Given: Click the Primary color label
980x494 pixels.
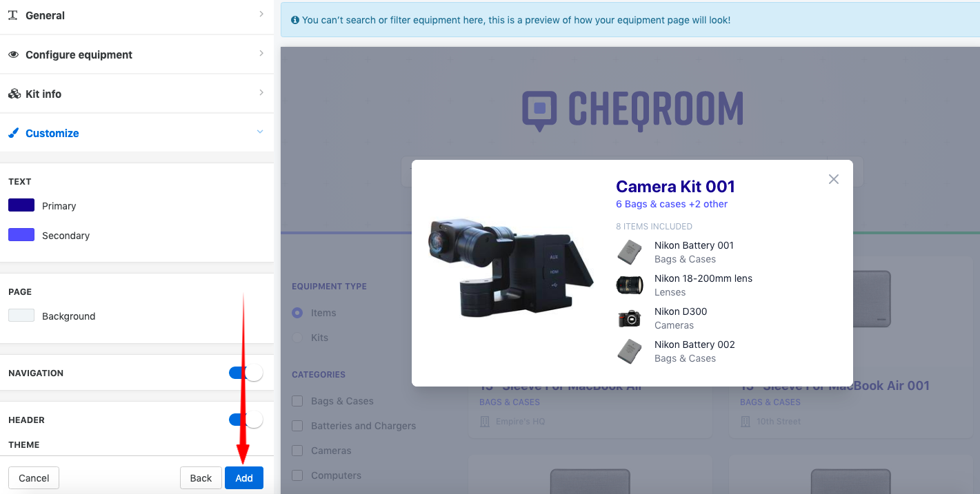Looking at the screenshot, I should click(59, 206).
